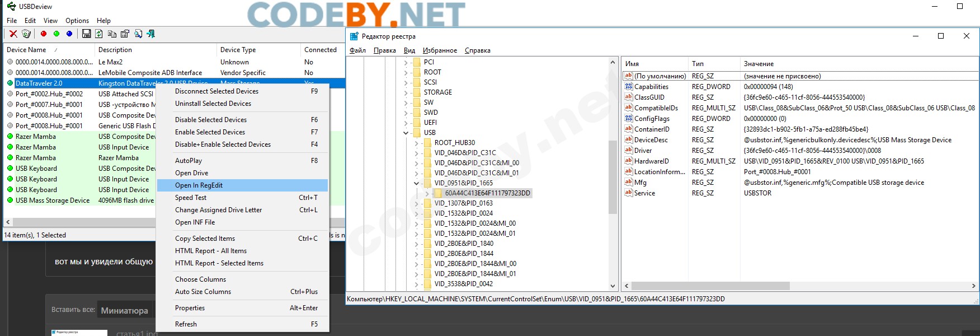The width and height of the screenshot is (980, 336).
Task: Choose Properties in the context menu
Action: tap(242, 308)
